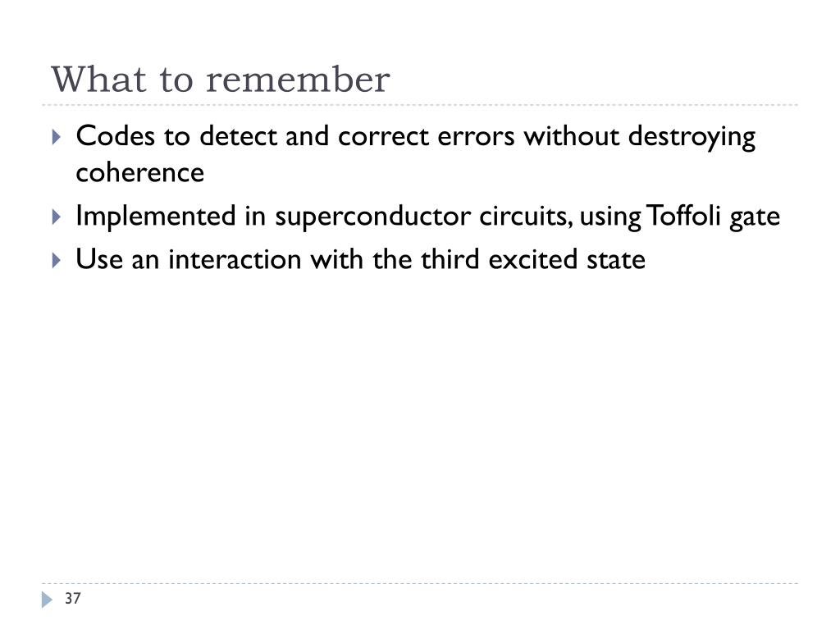Image resolution: width=840 pixels, height=630 pixels.
Task: Click the triangle icon beside slide number 37
Action: [47, 600]
